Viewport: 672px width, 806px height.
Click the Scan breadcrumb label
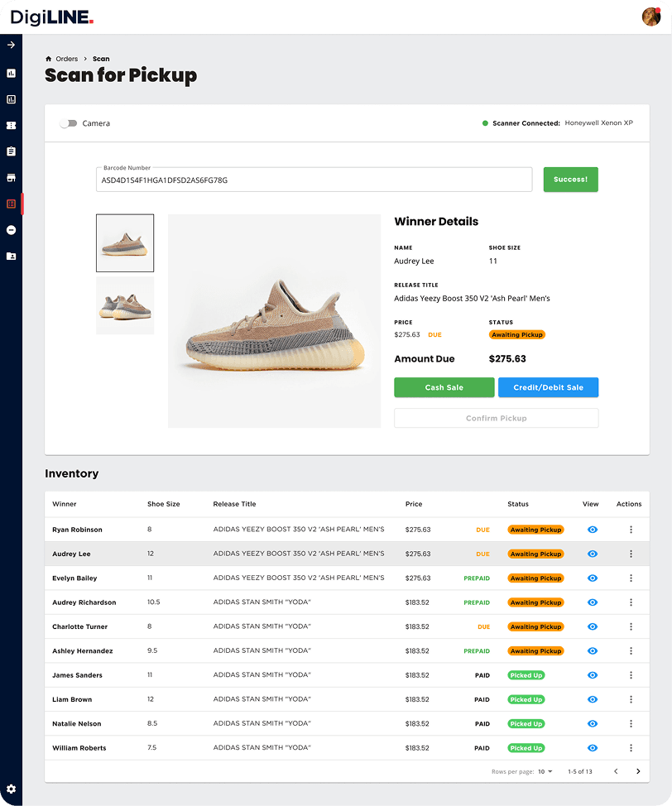(101, 59)
